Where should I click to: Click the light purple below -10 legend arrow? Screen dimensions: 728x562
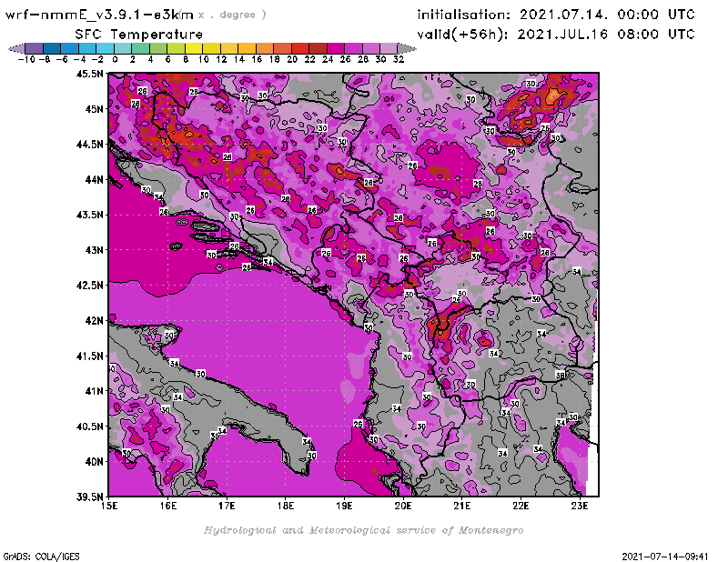[x=16, y=48]
